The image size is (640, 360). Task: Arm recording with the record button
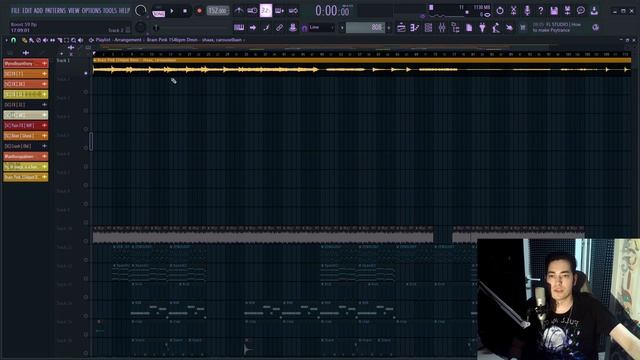(x=199, y=11)
